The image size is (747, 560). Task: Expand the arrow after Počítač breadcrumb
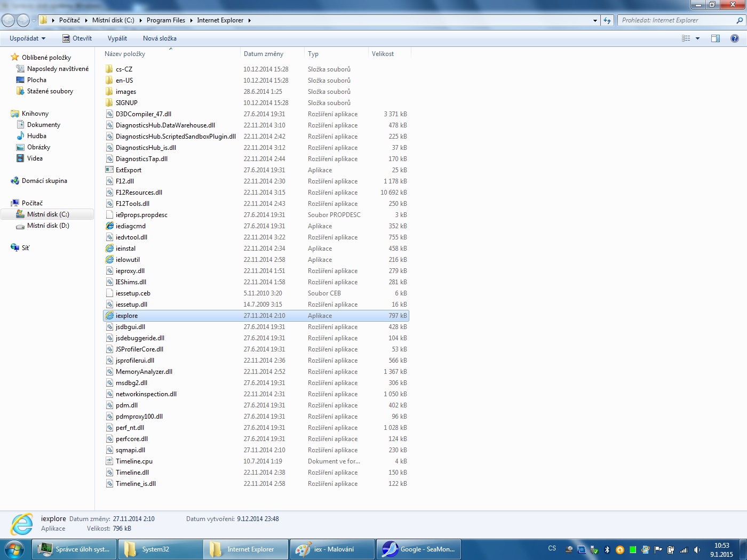pos(86,20)
